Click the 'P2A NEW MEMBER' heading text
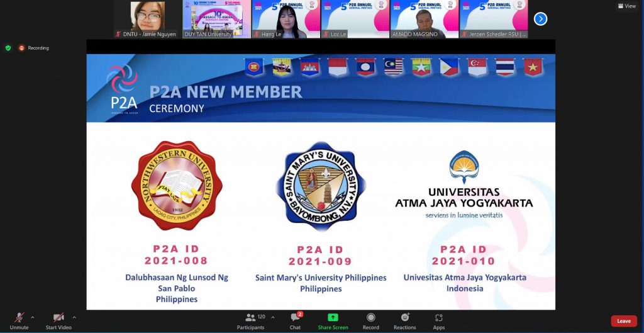The image size is (644, 333). pyautogui.click(x=226, y=92)
